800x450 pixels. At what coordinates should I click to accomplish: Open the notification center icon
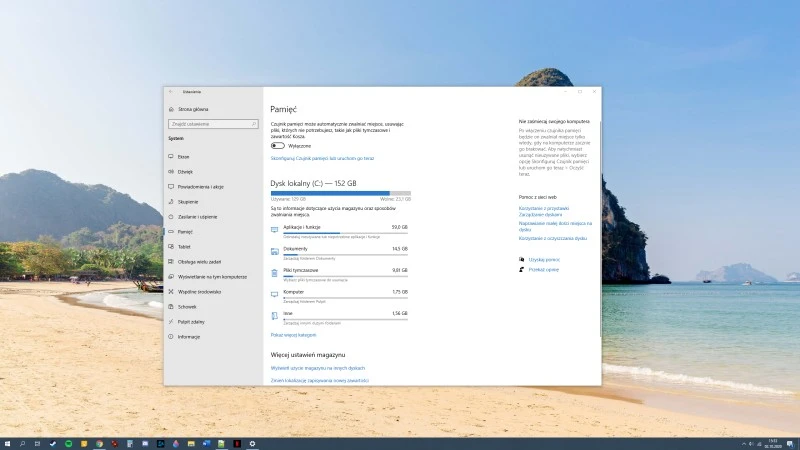coord(790,444)
